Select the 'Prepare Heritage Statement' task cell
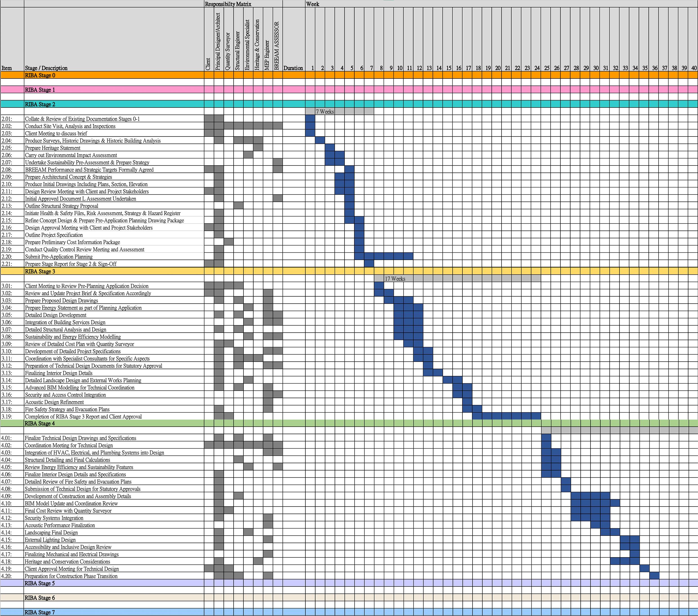 [x=53, y=148]
